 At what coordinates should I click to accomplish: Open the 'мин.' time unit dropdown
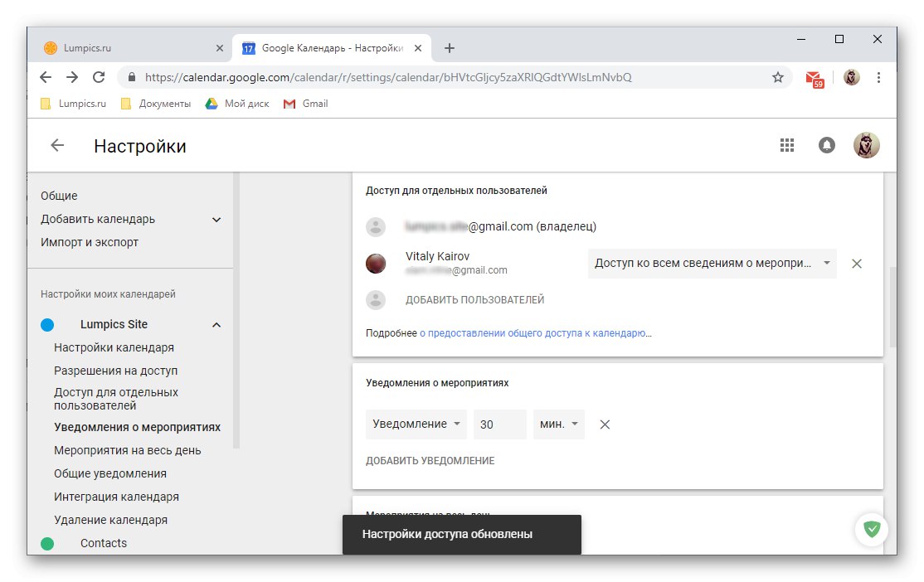558,424
